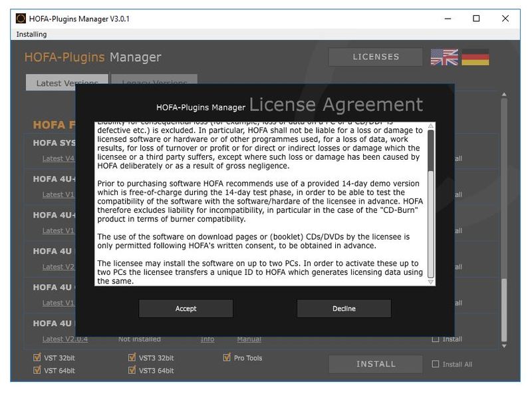Image resolution: width=532 pixels, height=394 pixels.
Task: Toggle the VST3 64bit checkbox
Action: [132, 370]
